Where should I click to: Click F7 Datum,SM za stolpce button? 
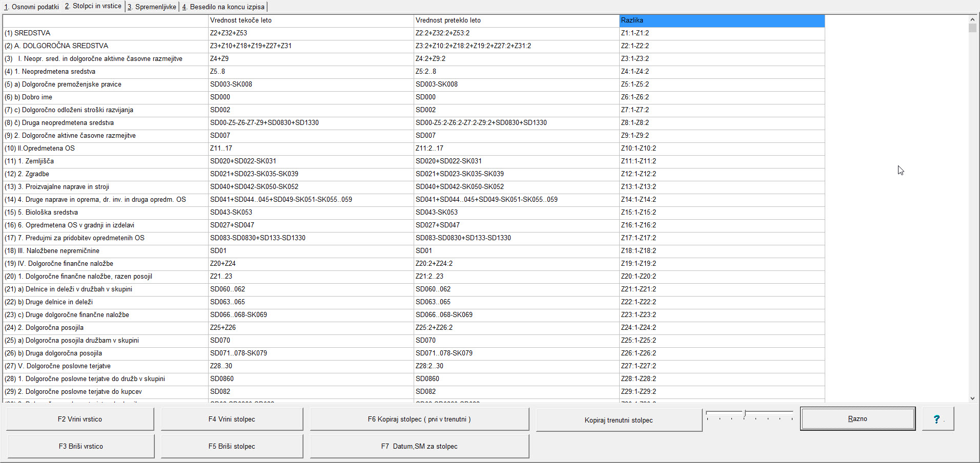click(x=419, y=446)
